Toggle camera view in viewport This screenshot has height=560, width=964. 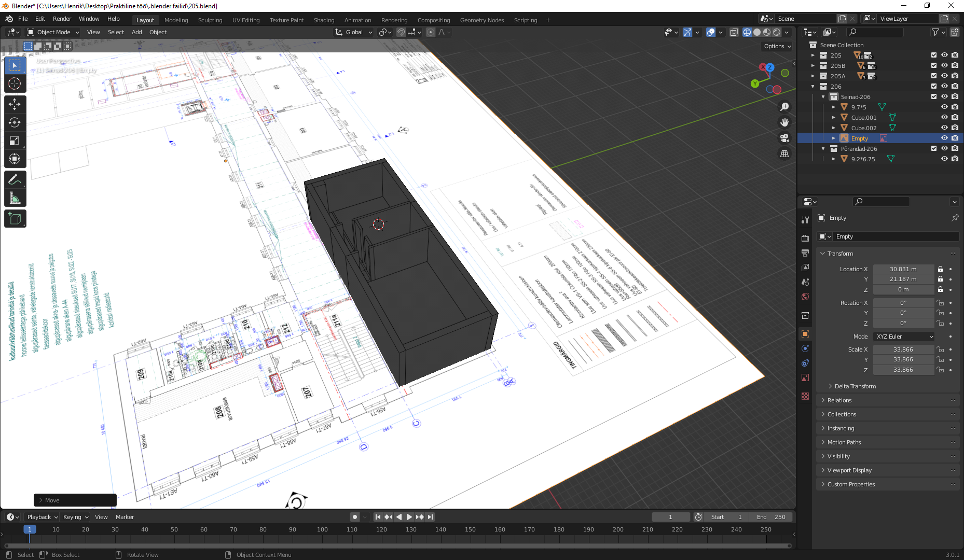coord(784,138)
